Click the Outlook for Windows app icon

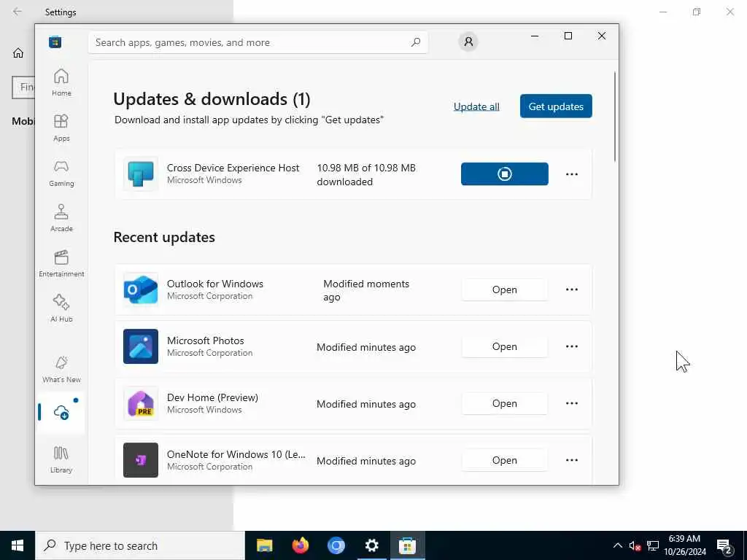coord(141,289)
